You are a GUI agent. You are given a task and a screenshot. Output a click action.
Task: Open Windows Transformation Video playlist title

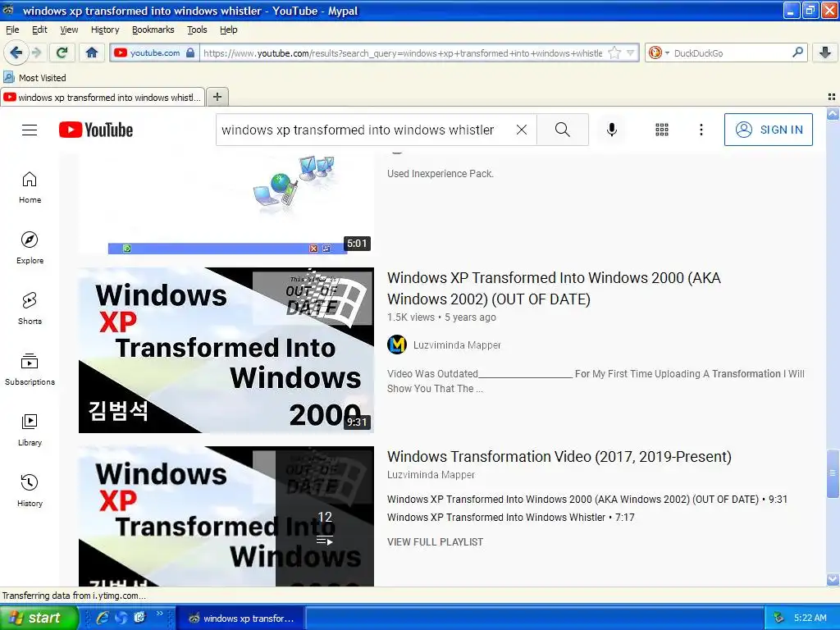[559, 456]
